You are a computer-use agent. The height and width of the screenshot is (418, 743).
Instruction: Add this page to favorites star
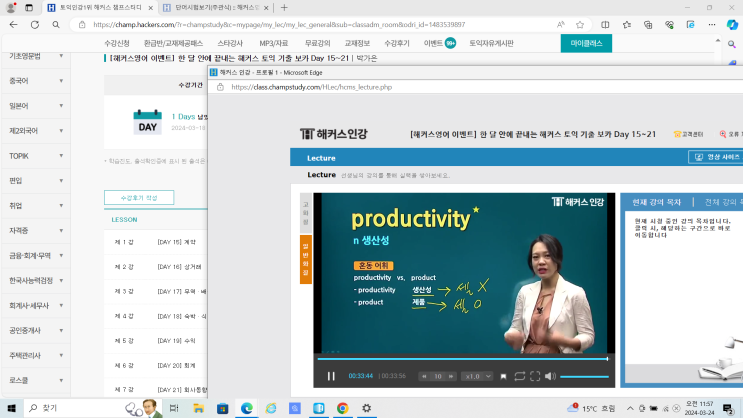pos(580,25)
